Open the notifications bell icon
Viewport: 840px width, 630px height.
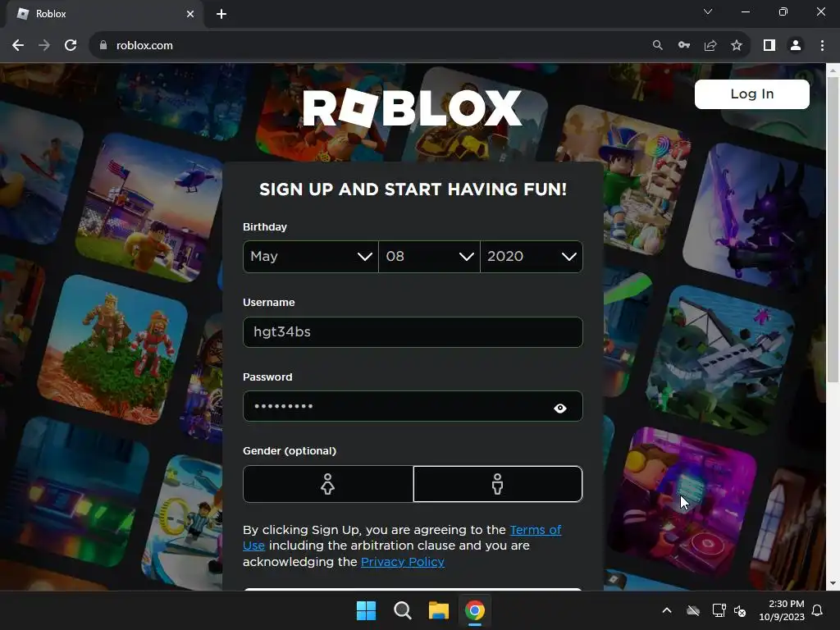click(x=818, y=610)
